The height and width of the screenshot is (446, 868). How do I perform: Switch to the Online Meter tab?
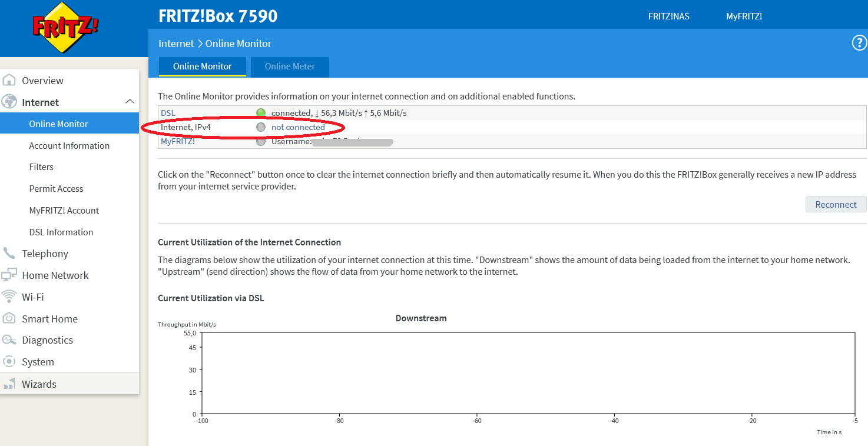click(x=290, y=66)
